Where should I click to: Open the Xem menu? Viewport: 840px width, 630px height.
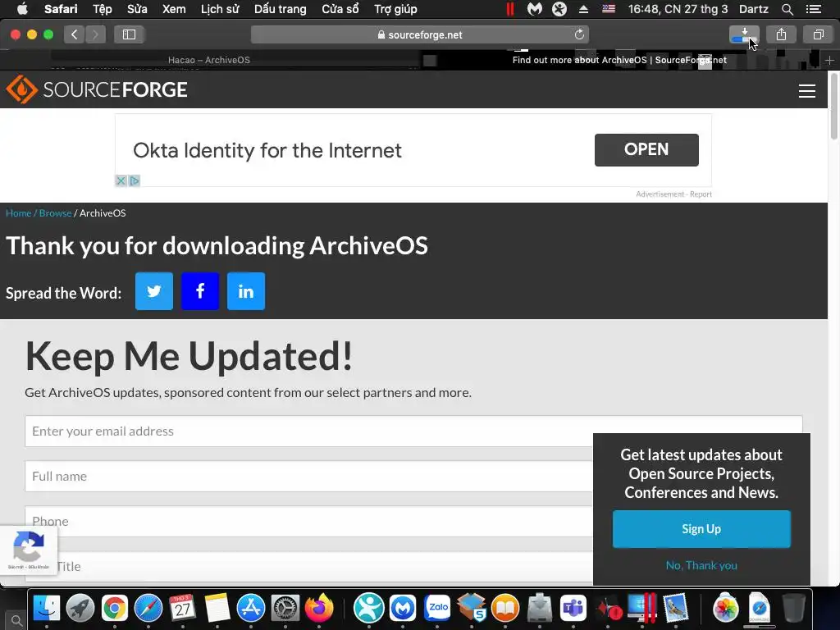(174, 9)
